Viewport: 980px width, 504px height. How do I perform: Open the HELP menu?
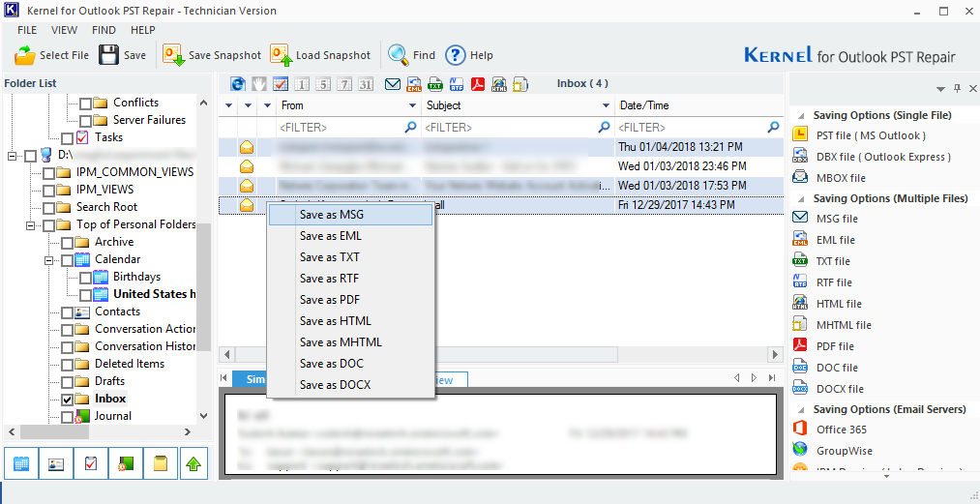[x=143, y=30]
